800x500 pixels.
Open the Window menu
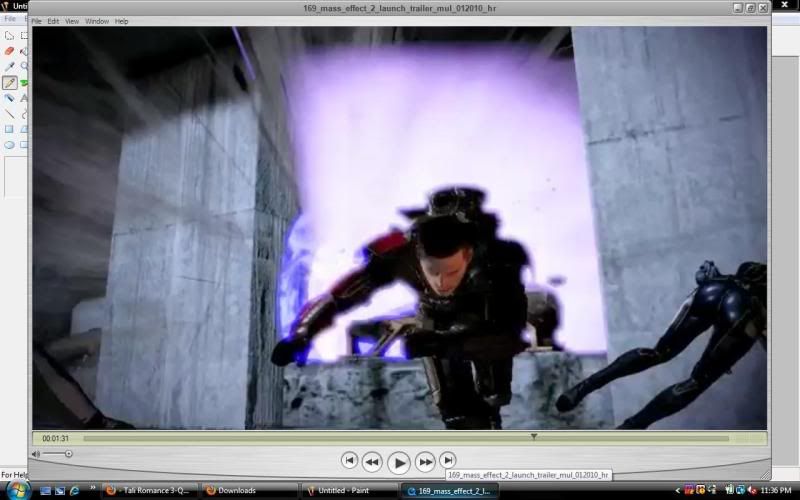[97, 21]
